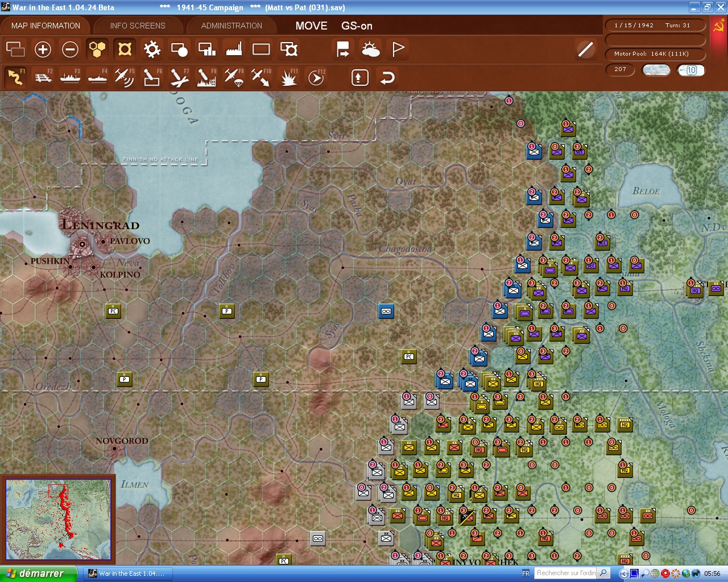Click the FR language indicator
728x582 pixels.
click(x=526, y=573)
